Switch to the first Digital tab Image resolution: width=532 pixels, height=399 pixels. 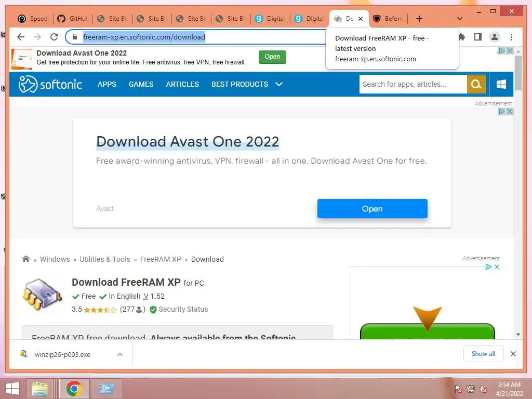[270, 19]
